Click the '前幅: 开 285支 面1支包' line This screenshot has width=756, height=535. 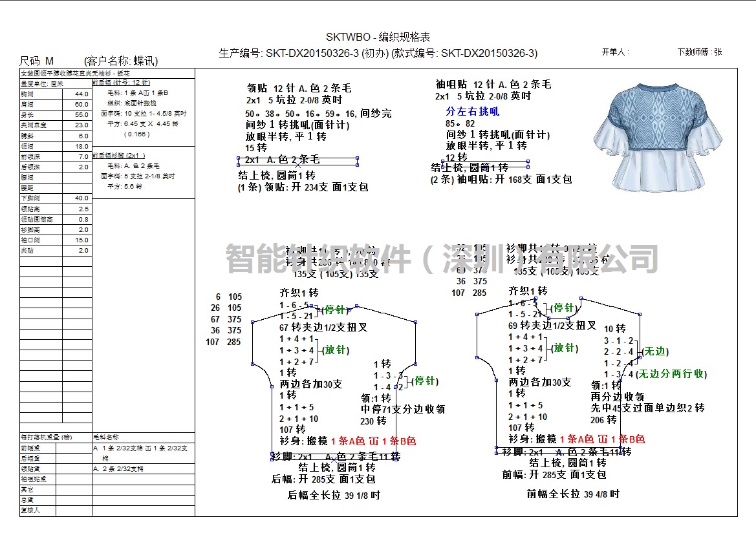click(x=554, y=475)
